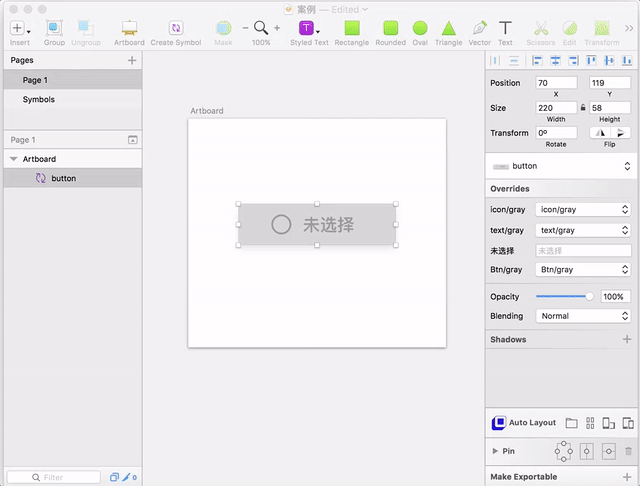
Task: Click the 未选择 text override field
Action: [x=583, y=251]
